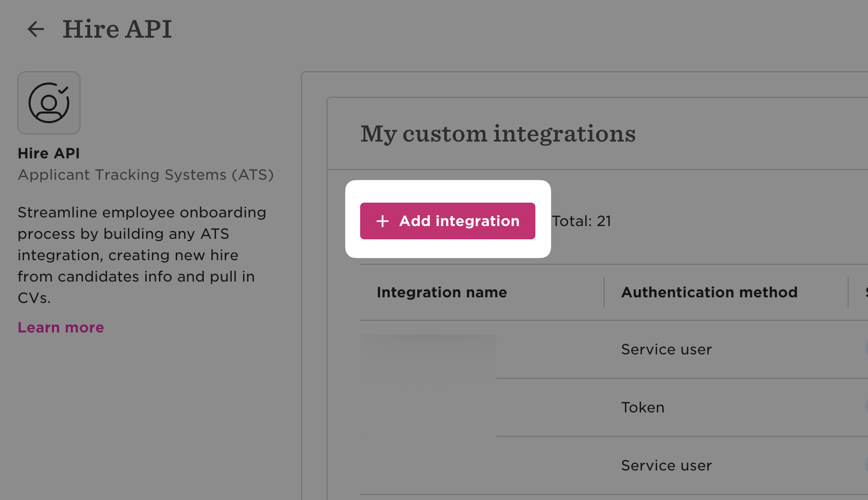The width and height of the screenshot is (868, 500).
Task: Click the Applicant Tracking Systems (ATS) category text
Action: 146,175
